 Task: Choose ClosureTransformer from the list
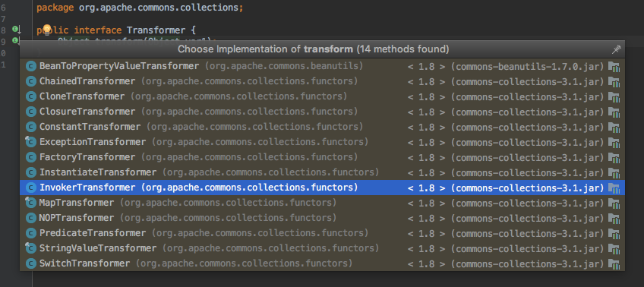323,112
